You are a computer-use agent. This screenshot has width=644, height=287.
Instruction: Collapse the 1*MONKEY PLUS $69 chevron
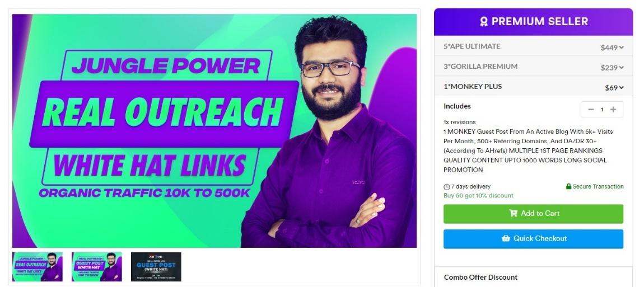coord(622,87)
